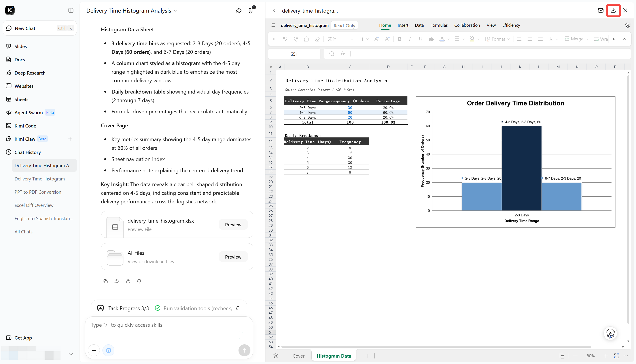Open the Collaboration ribbon tab
This screenshot has width=636, height=364.
pos(467,25)
